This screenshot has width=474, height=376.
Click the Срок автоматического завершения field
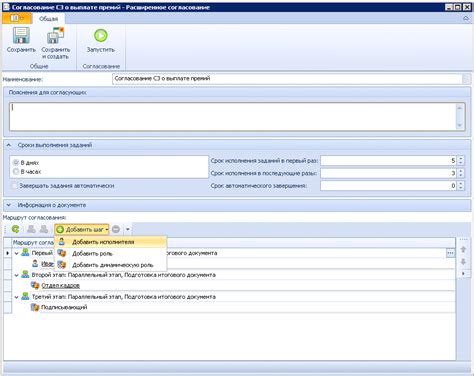(x=388, y=186)
